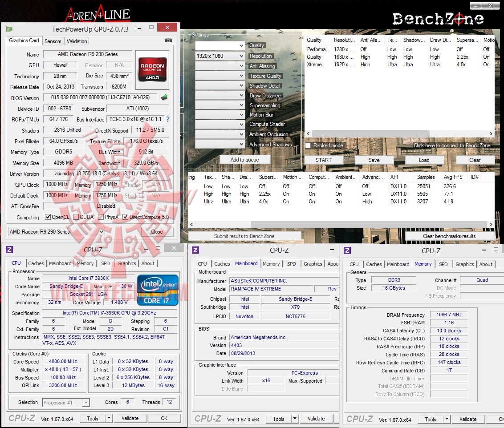
Task: Click the Save button in benchmark window
Action: point(374,160)
